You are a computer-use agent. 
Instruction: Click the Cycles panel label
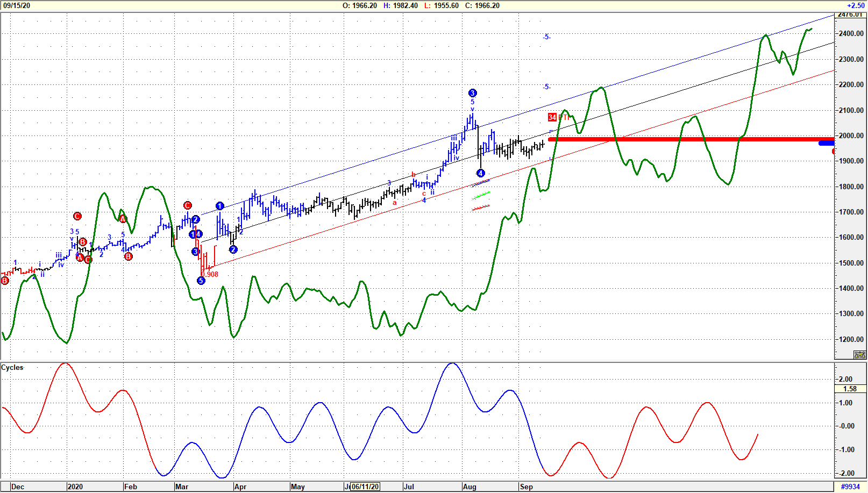pyautogui.click(x=12, y=368)
